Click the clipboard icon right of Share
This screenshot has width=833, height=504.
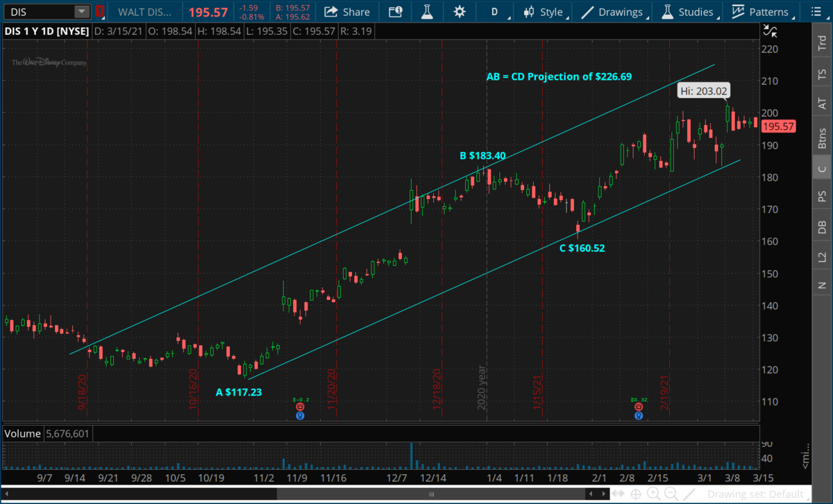(395, 12)
